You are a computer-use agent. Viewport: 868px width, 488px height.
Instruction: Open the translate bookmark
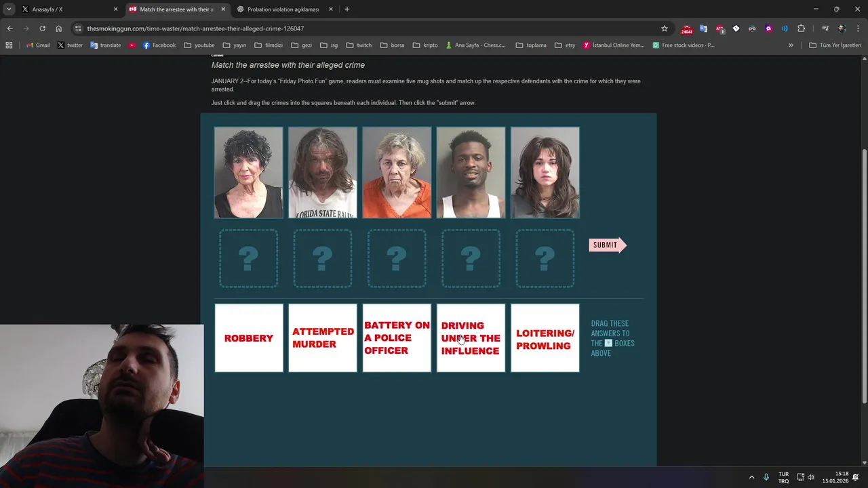(105, 45)
